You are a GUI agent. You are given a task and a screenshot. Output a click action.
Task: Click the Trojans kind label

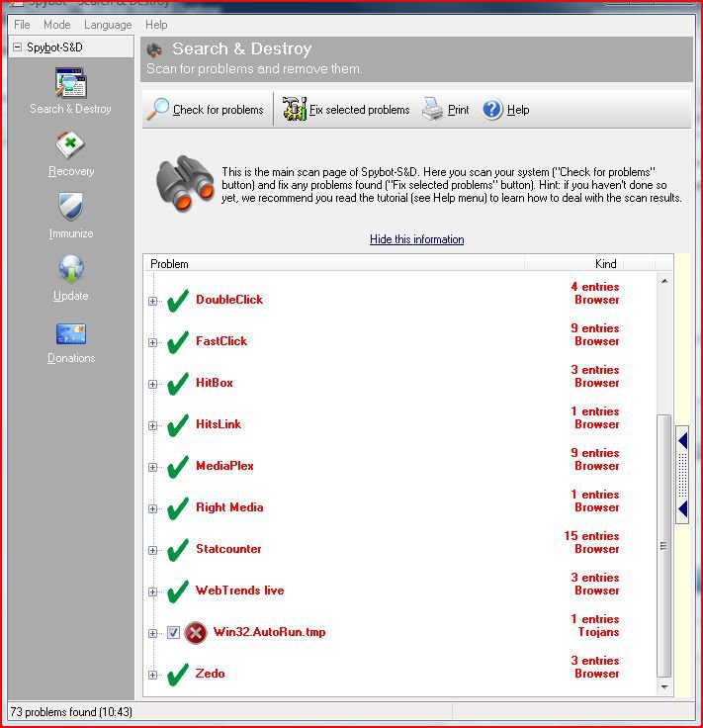coord(598,632)
